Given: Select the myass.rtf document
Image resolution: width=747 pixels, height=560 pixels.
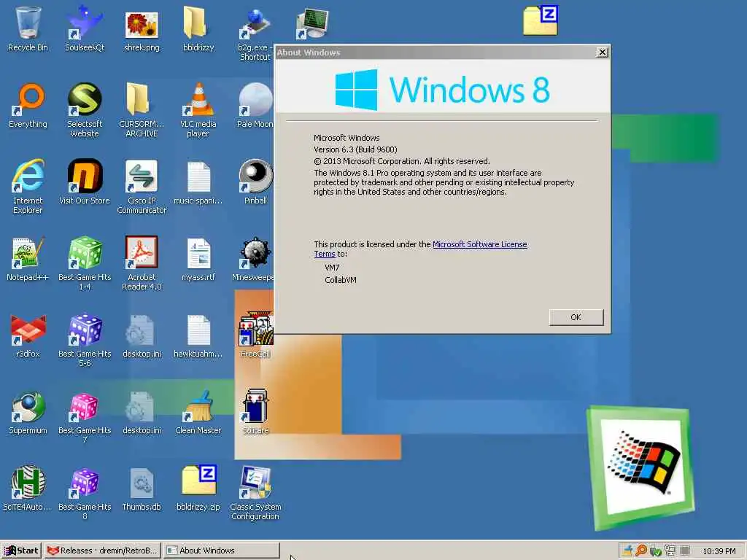Looking at the screenshot, I should click(x=198, y=260).
